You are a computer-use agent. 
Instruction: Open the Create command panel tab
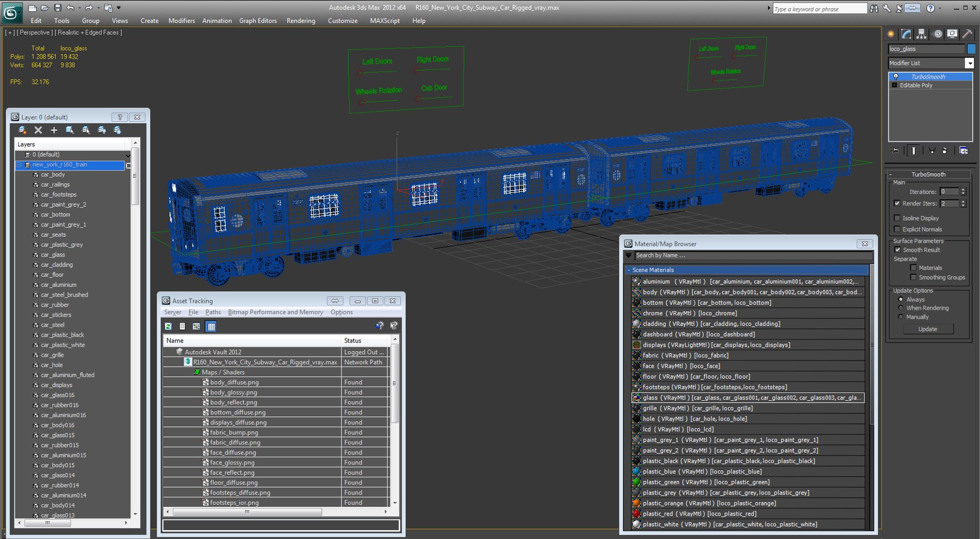point(891,34)
